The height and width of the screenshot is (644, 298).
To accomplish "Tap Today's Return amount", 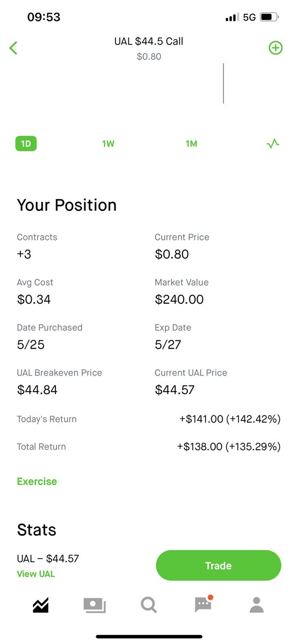I will click(x=230, y=419).
